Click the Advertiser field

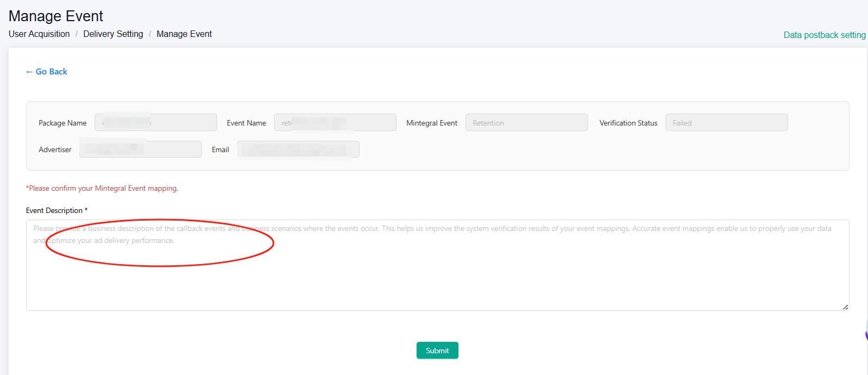click(140, 149)
